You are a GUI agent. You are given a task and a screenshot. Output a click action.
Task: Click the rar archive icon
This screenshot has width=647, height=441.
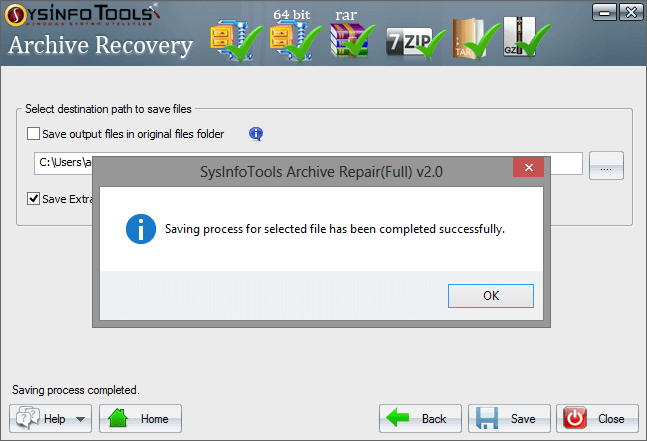pyautogui.click(x=352, y=40)
